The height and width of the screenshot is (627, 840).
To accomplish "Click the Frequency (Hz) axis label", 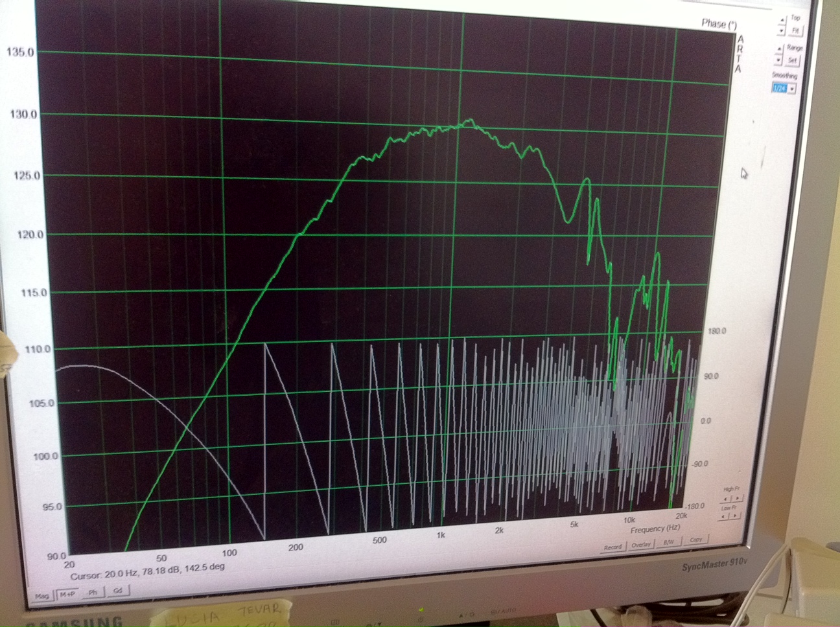I will click(x=655, y=529).
